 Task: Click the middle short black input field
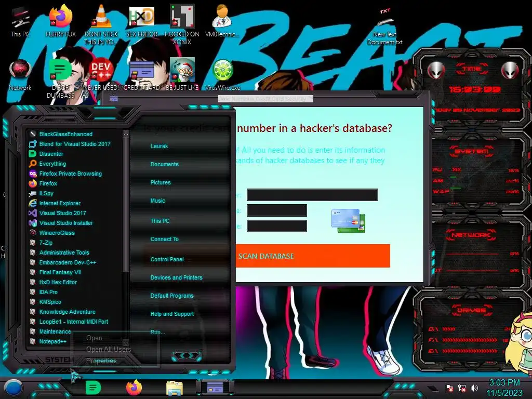[x=277, y=210]
